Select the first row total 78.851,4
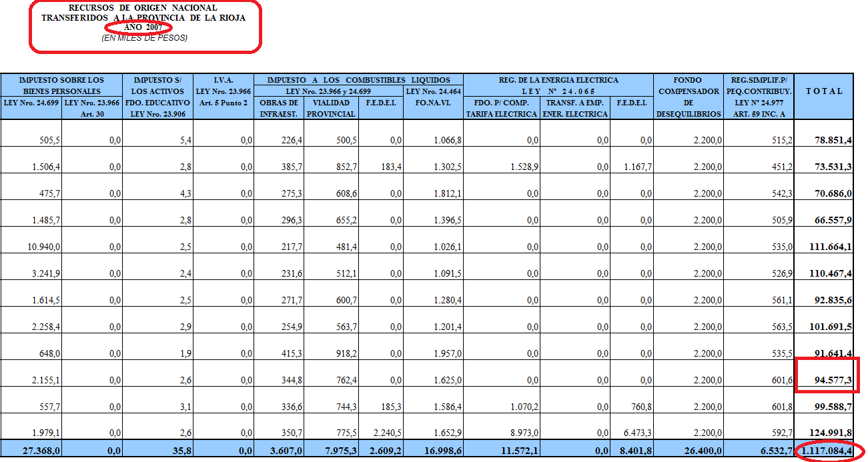The width and height of the screenshot is (868, 462). 827,140
